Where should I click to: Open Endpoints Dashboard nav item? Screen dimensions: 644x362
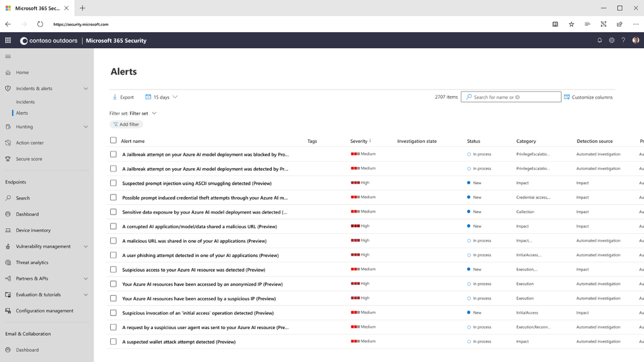27,214
